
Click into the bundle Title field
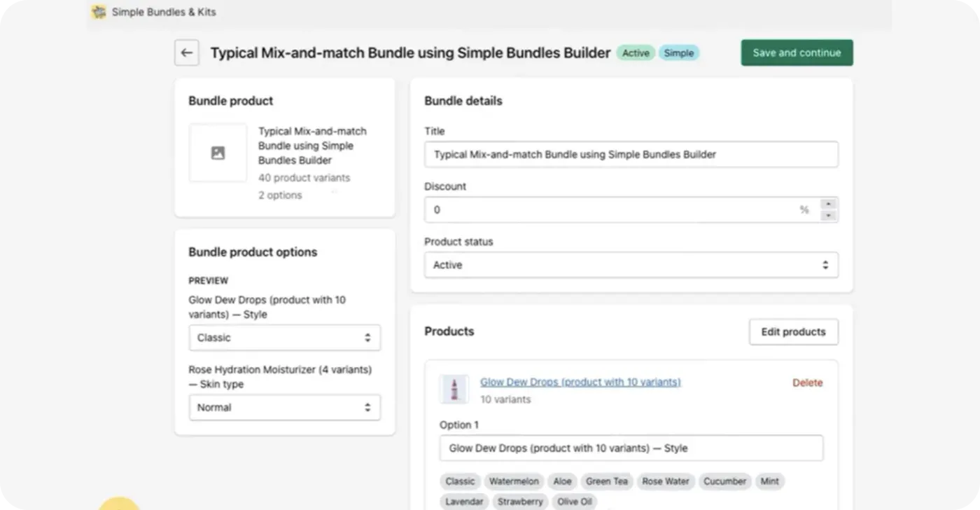pyautogui.click(x=631, y=154)
